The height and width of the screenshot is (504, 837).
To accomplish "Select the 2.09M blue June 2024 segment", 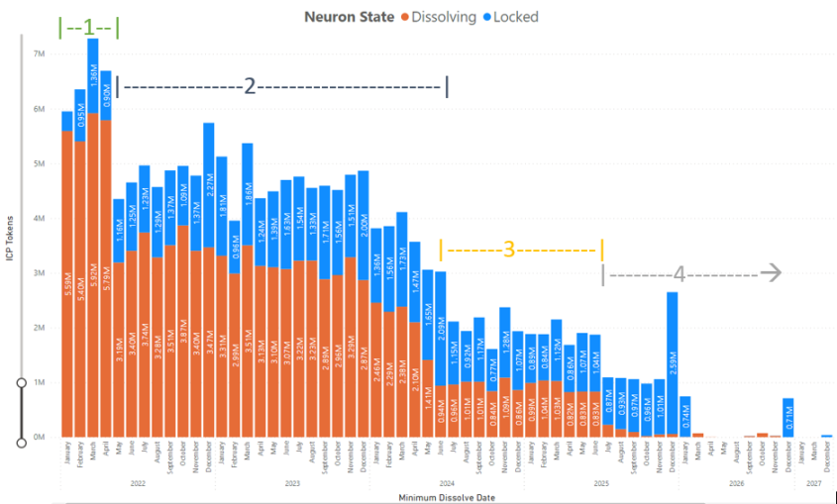I will (x=441, y=329).
